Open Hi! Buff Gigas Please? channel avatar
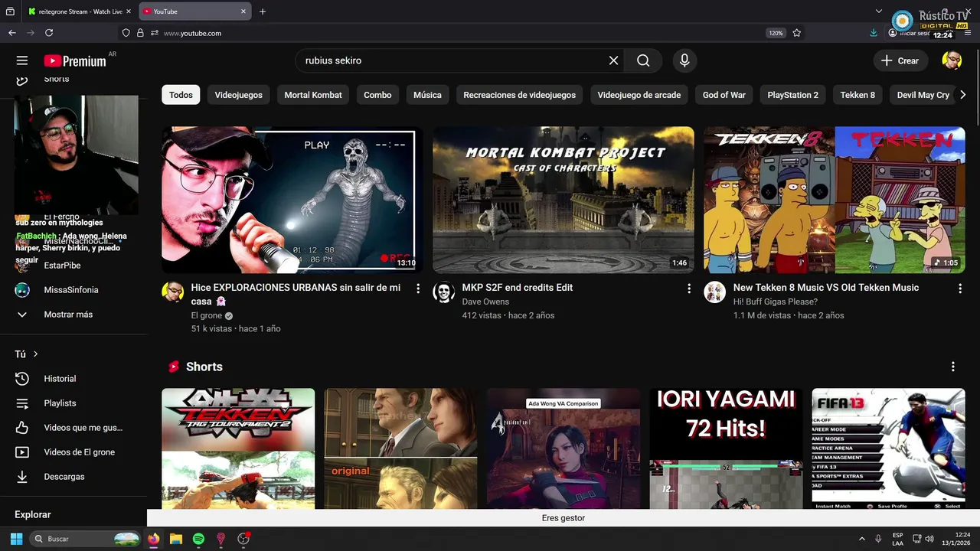The width and height of the screenshot is (980, 551). 714,292
